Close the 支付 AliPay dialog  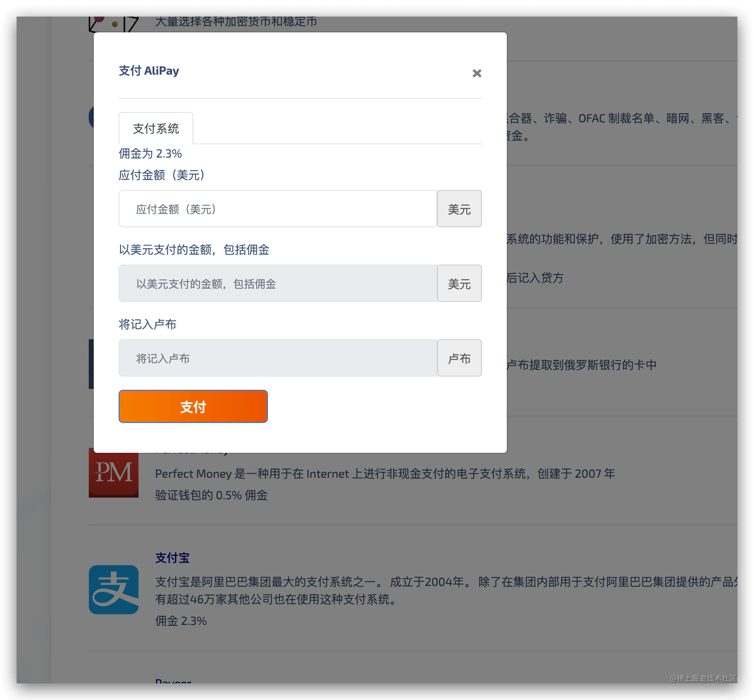point(477,73)
